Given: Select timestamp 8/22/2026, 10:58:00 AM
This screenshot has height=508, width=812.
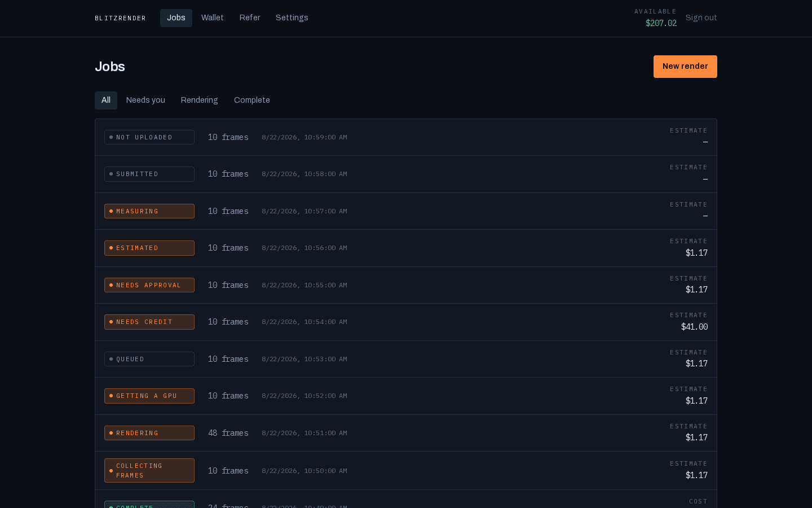Looking at the screenshot, I should click(304, 174).
